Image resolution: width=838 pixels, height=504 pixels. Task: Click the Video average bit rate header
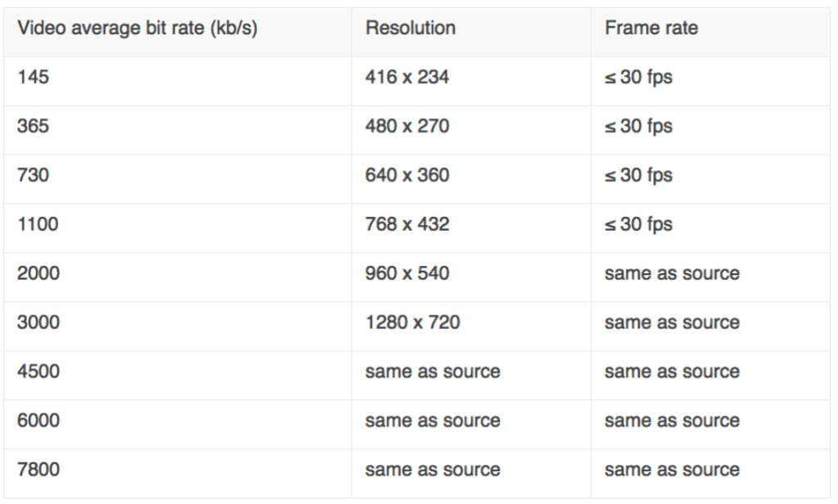click(x=178, y=32)
